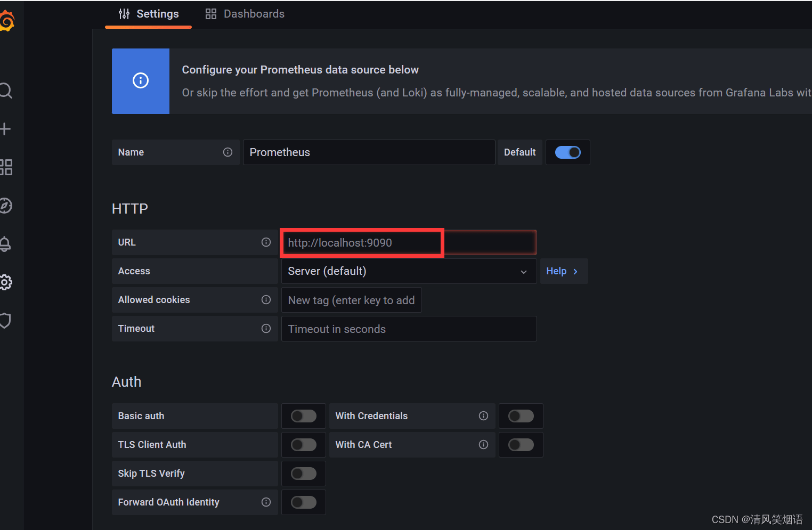
Task: Click the Skip TLS Verify label
Action: 151,474
